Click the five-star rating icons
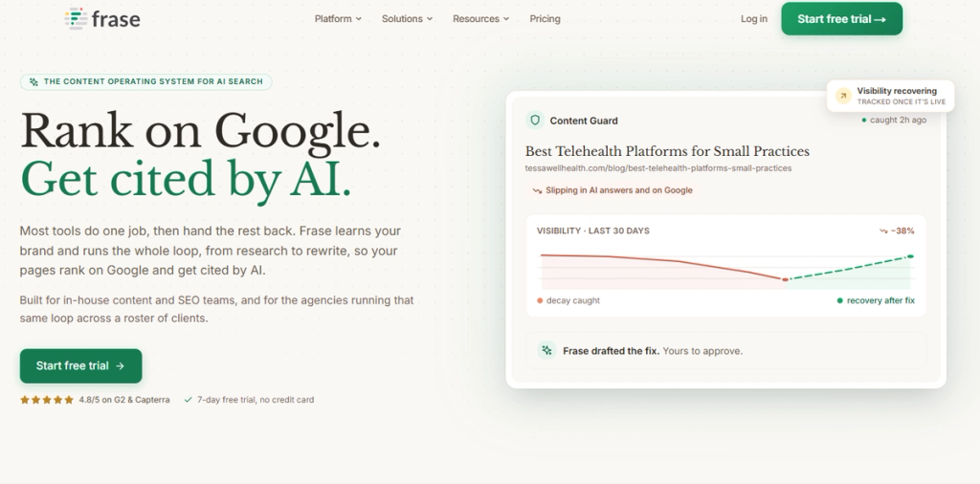 pos(47,400)
